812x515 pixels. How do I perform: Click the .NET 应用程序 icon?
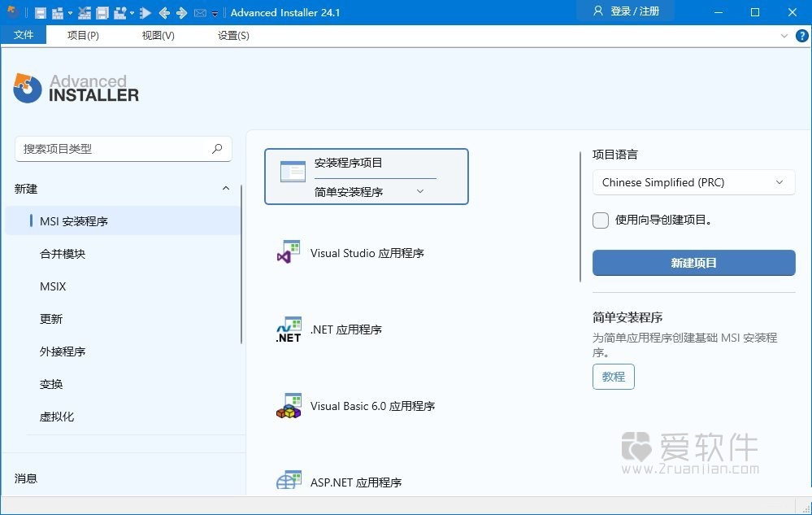point(289,330)
